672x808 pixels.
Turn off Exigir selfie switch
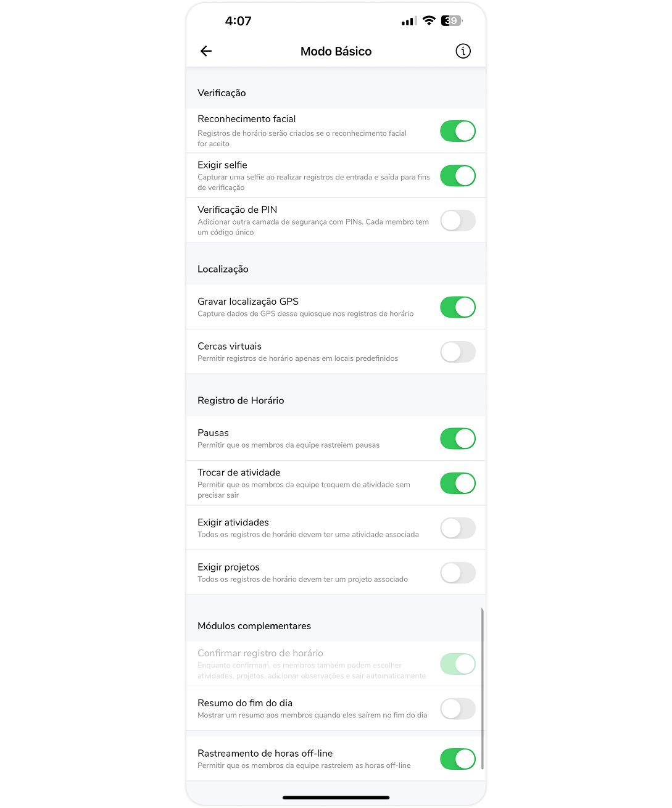[457, 176]
